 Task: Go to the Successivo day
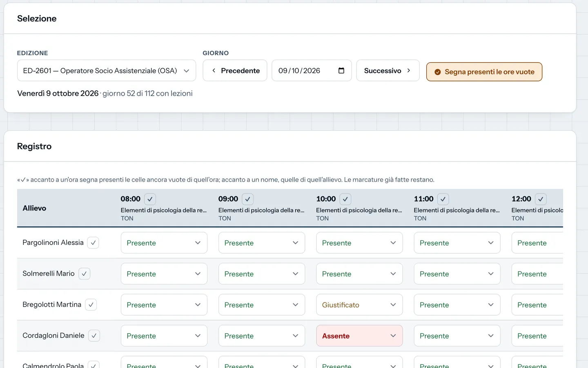click(388, 71)
